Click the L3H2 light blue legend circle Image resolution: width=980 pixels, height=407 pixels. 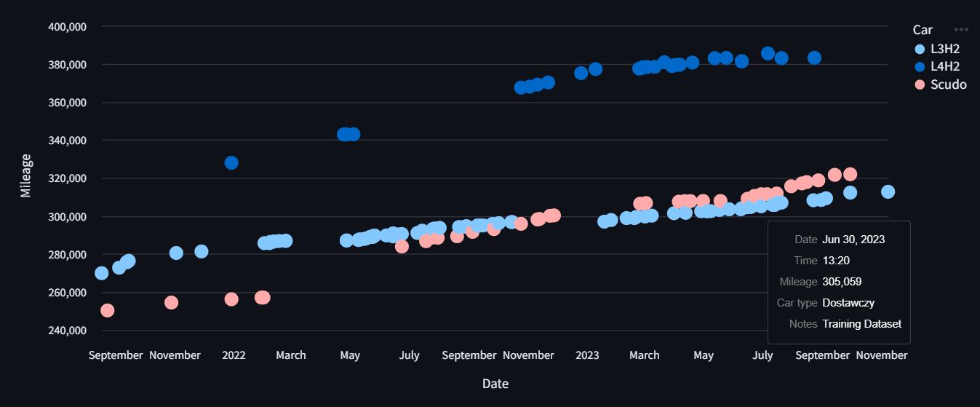point(920,50)
